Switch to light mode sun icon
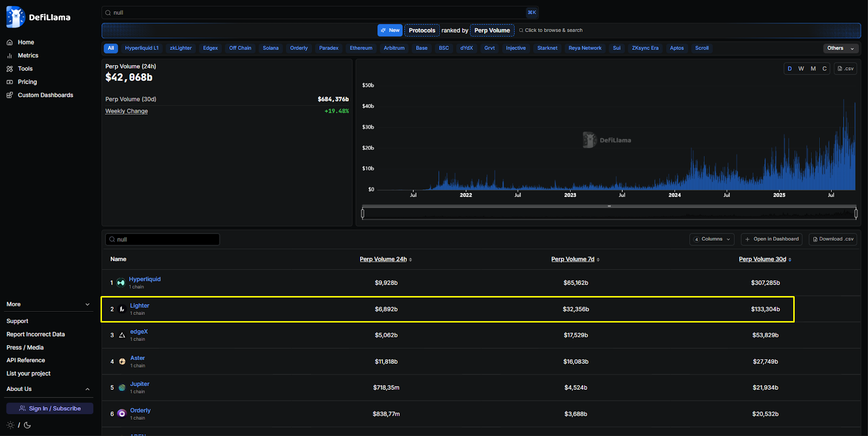This screenshot has width=868, height=436. pyautogui.click(x=10, y=425)
